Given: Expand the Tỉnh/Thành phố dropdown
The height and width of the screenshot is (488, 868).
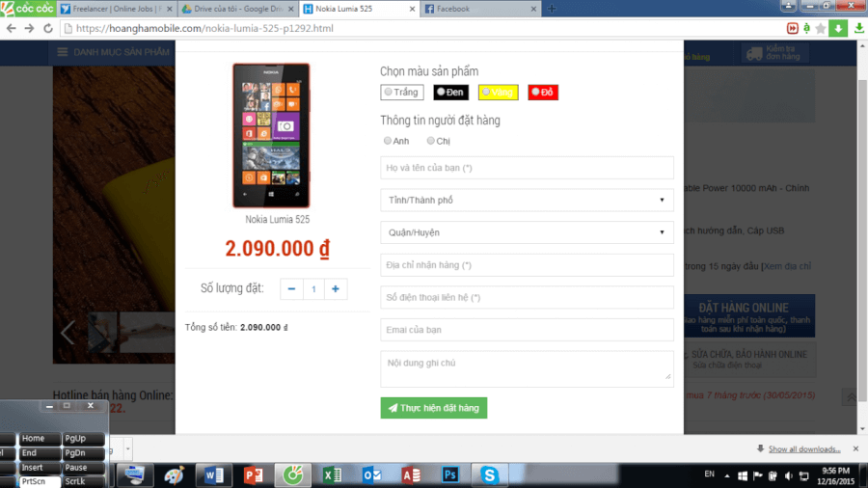Looking at the screenshot, I should pyautogui.click(x=527, y=200).
